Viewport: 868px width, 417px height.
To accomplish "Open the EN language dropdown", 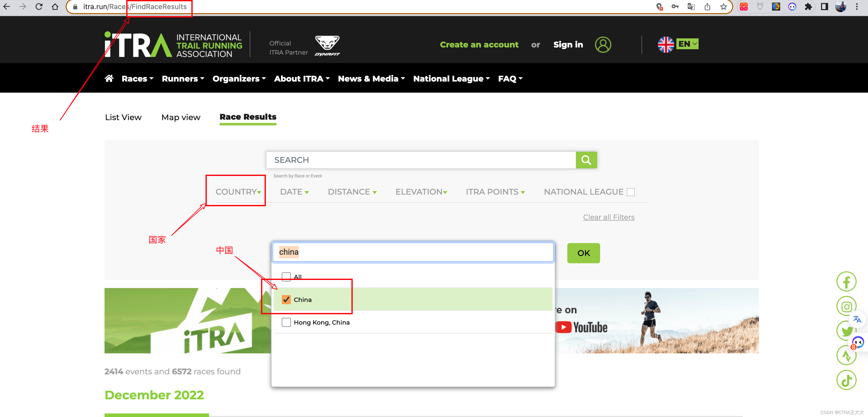I will click(x=687, y=44).
